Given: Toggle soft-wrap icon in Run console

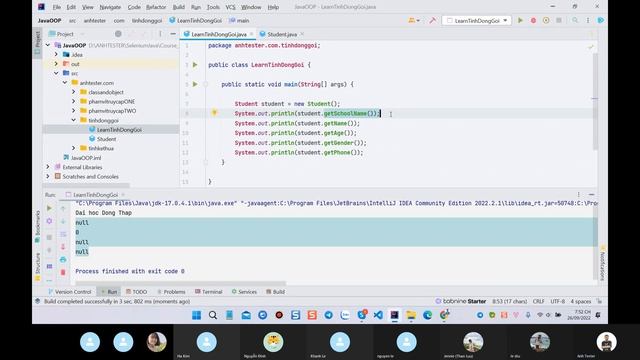Looking at the screenshot, I should click(x=63, y=234).
